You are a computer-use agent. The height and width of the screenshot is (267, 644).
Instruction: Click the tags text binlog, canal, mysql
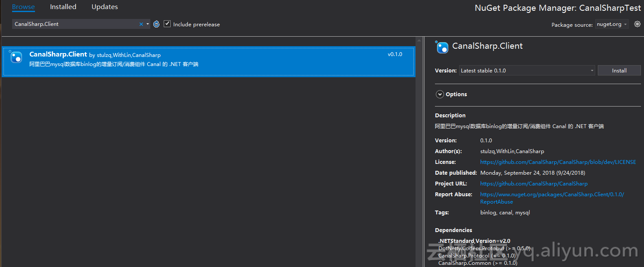(x=505, y=213)
